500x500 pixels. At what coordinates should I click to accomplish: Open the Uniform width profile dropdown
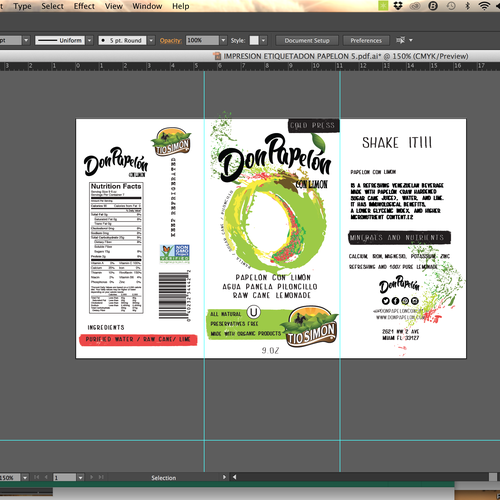(x=89, y=40)
